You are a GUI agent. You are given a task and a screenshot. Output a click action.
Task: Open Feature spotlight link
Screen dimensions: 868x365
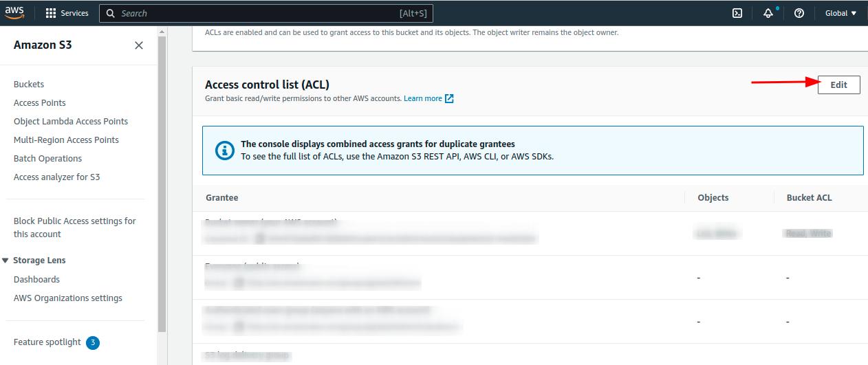(47, 342)
